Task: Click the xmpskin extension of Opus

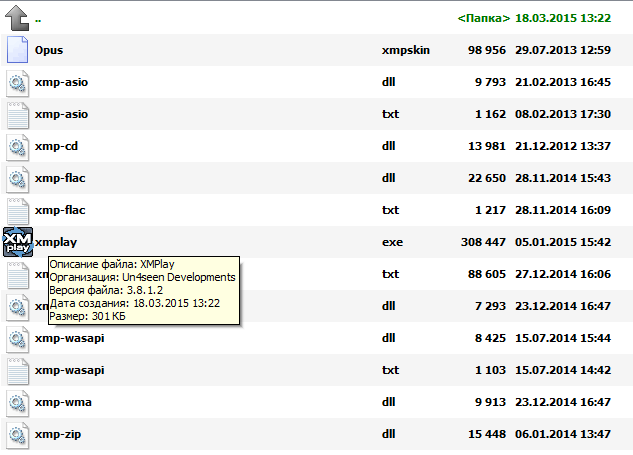Action: 406,50
